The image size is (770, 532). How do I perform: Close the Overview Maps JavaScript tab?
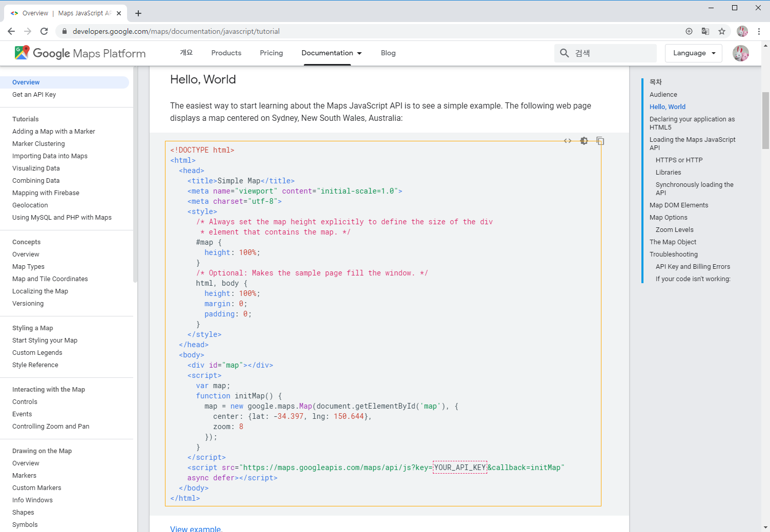(x=119, y=13)
